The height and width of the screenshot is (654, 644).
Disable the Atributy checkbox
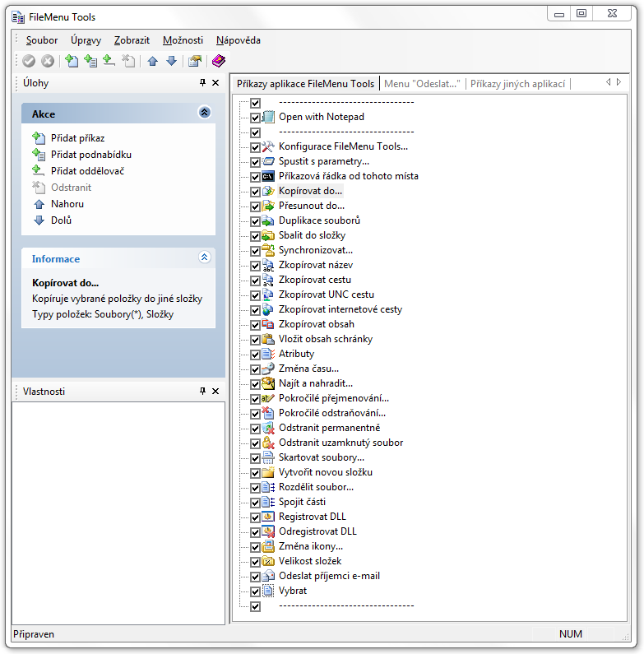click(x=255, y=354)
